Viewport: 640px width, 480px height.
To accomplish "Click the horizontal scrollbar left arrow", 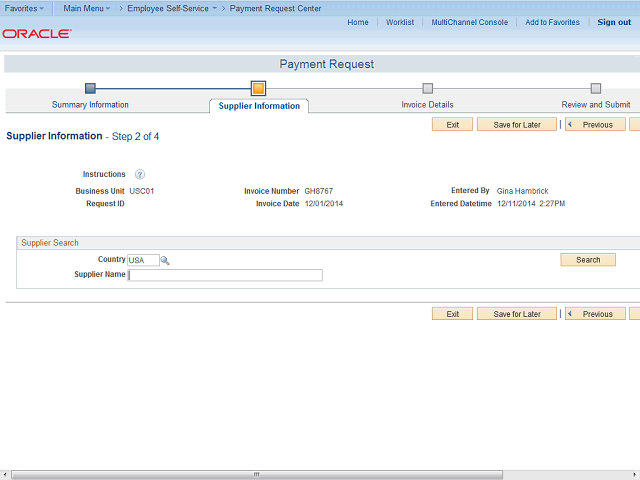I will point(5,475).
